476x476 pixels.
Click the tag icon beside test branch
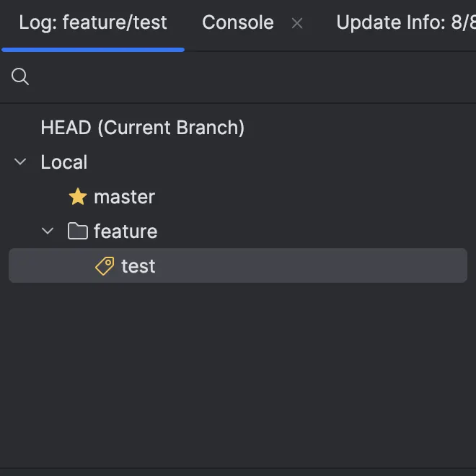pos(105,266)
